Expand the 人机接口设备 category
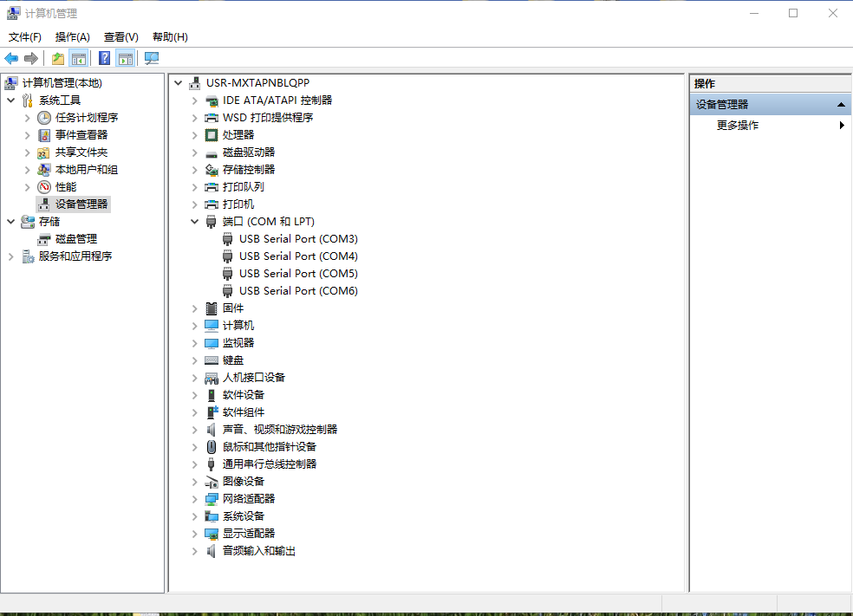 click(194, 378)
